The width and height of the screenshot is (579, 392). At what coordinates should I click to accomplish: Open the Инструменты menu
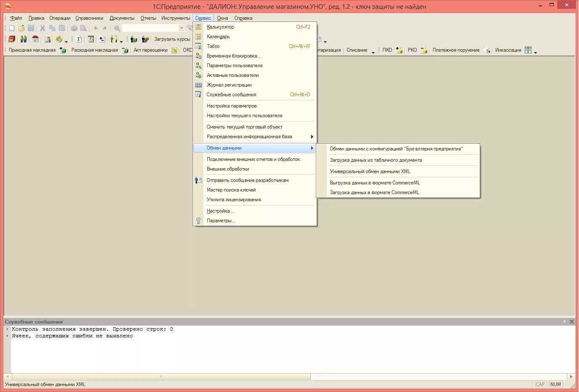[x=175, y=18]
